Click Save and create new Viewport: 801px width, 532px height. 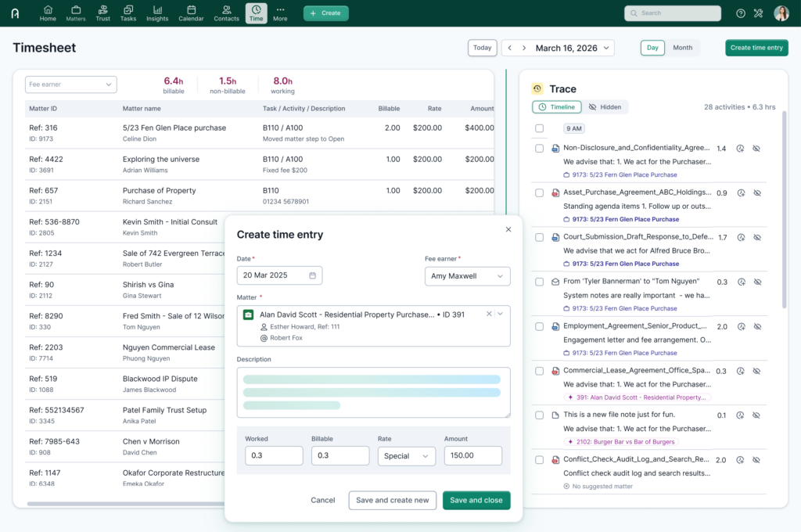(x=393, y=501)
